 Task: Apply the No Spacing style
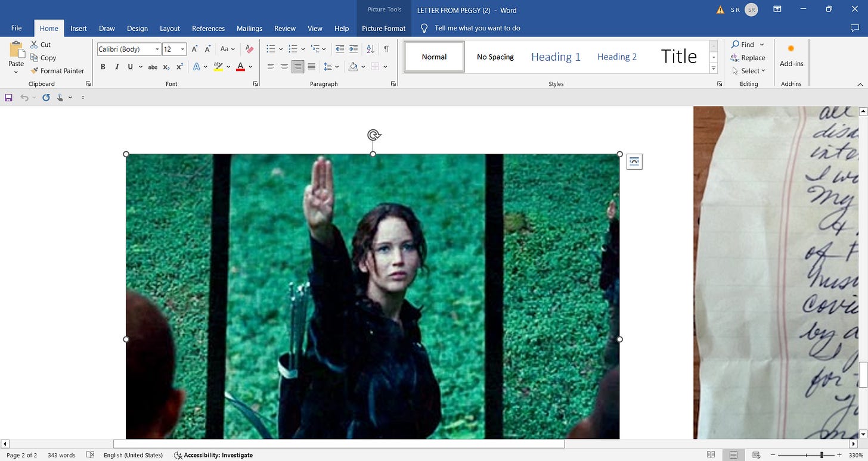495,57
